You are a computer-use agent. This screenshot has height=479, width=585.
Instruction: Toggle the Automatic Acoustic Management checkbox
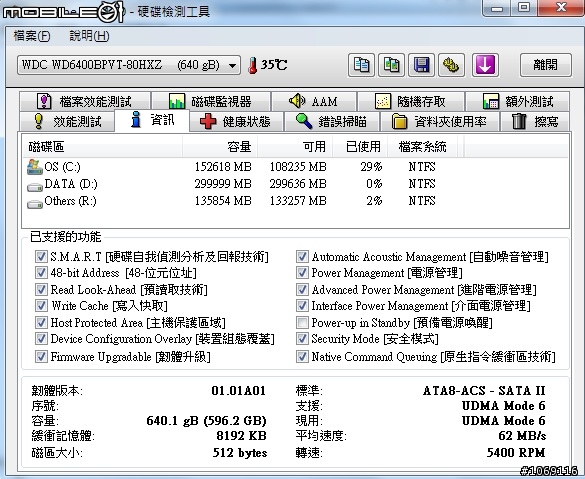coord(302,257)
